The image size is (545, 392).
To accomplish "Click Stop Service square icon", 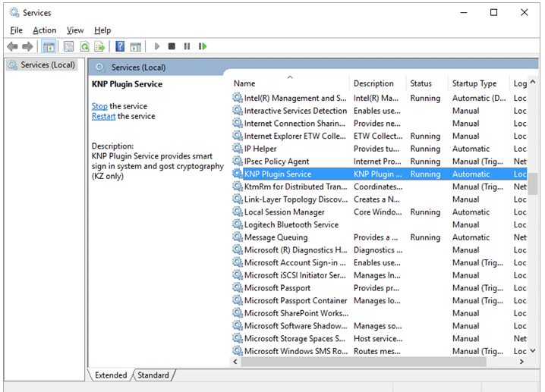I will click(x=172, y=46).
